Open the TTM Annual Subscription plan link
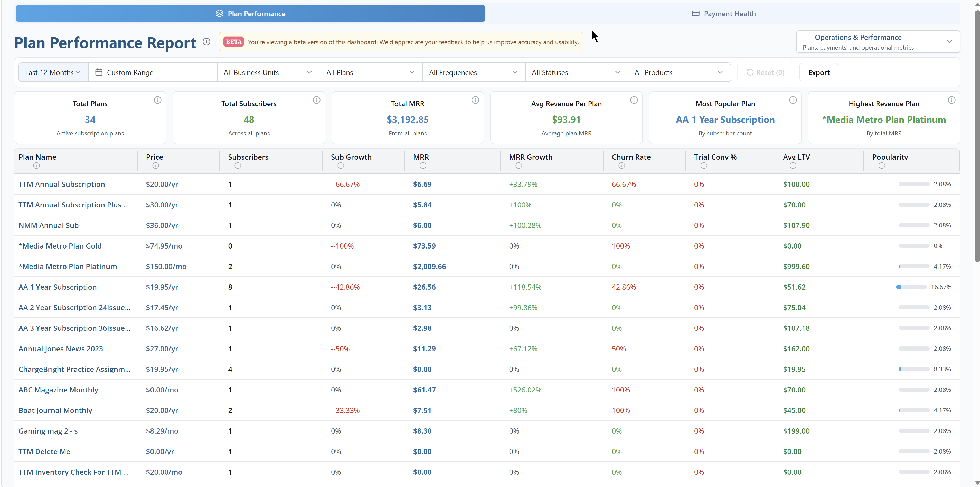This screenshot has width=980, height=487. pyautogui.click(x=62, y=184)
